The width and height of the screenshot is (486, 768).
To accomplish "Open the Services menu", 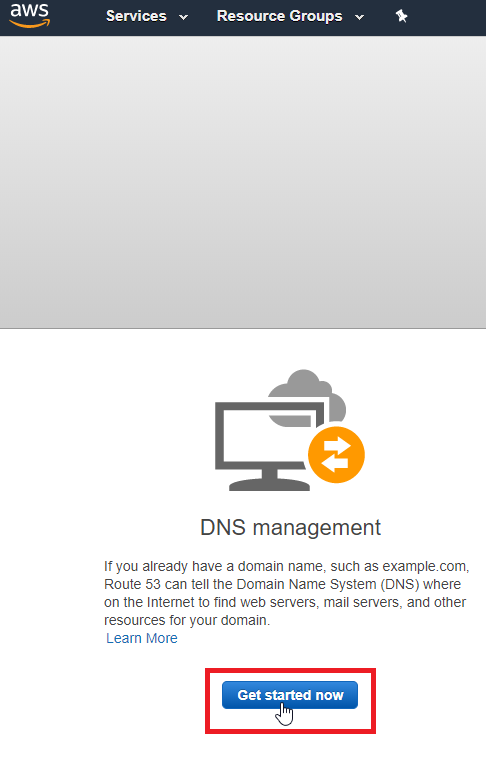I will click(x=136, y=16).
